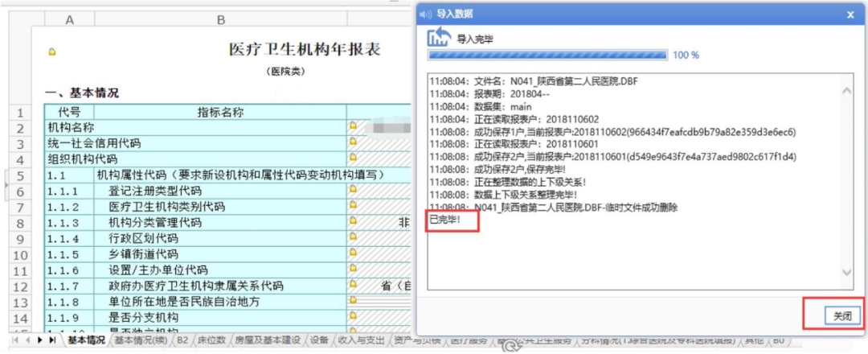Click the import progress bar at 100%
This screenshot has height=354, width=868.
click(x=547, y=55)
